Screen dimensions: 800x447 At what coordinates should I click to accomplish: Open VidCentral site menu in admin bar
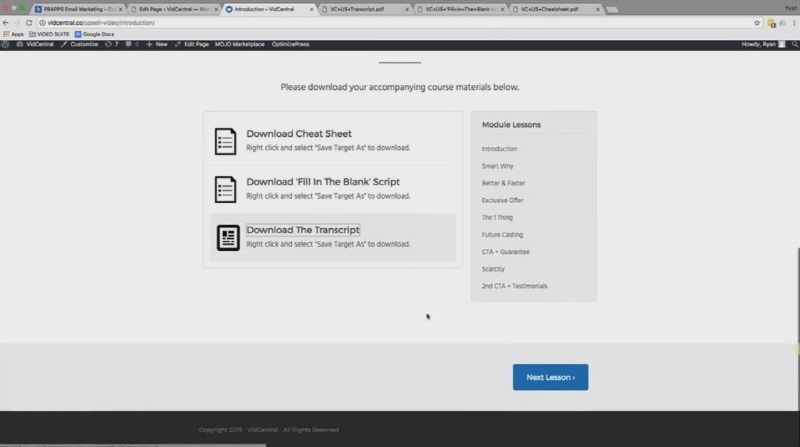(35, 44)
